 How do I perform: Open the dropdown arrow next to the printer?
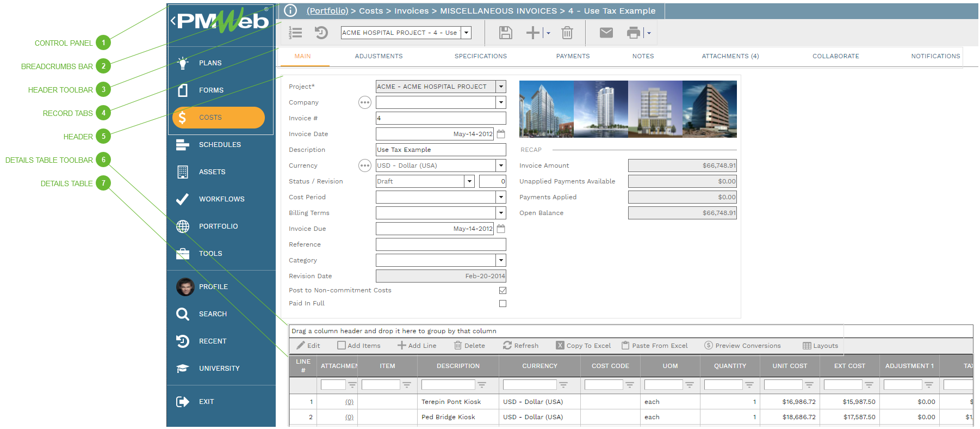click(x=649, y=33)
